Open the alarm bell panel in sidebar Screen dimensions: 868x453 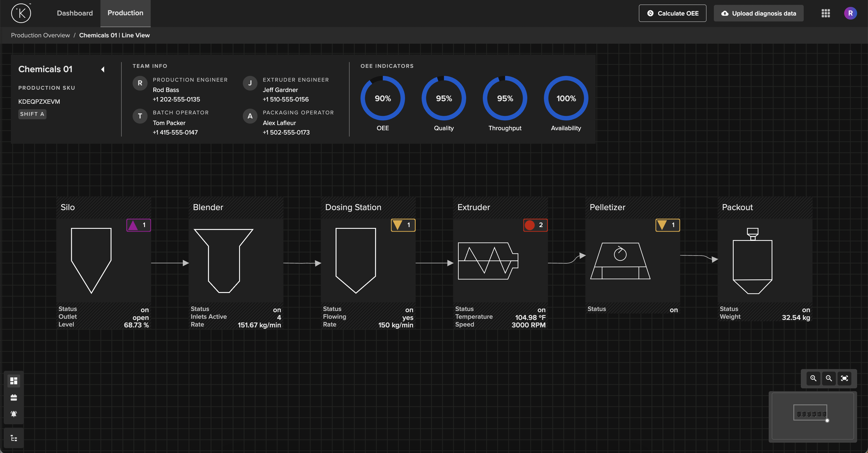click(14, 414)
